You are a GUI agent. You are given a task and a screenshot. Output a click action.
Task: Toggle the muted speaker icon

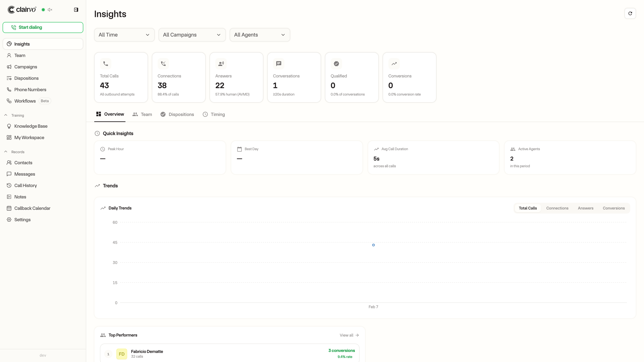click(x=50, y=10)
